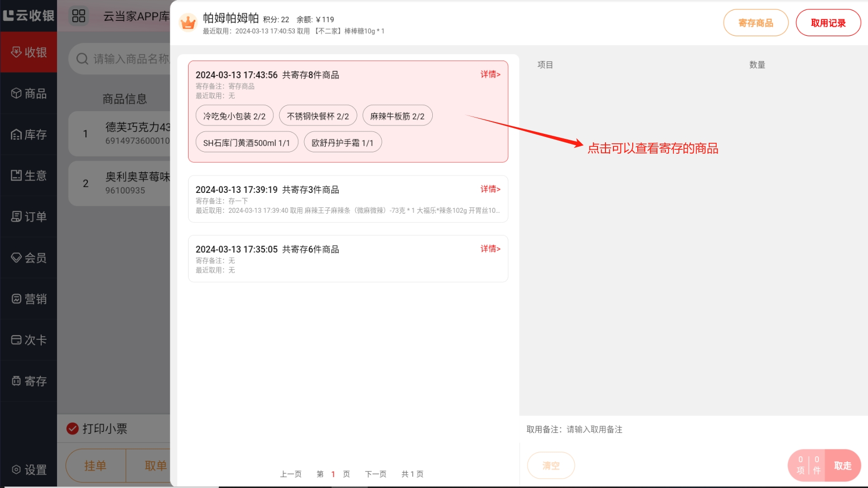Open the 取用记录 button
The width and height of the screenshot is (868, 488).
pos(828,23)
